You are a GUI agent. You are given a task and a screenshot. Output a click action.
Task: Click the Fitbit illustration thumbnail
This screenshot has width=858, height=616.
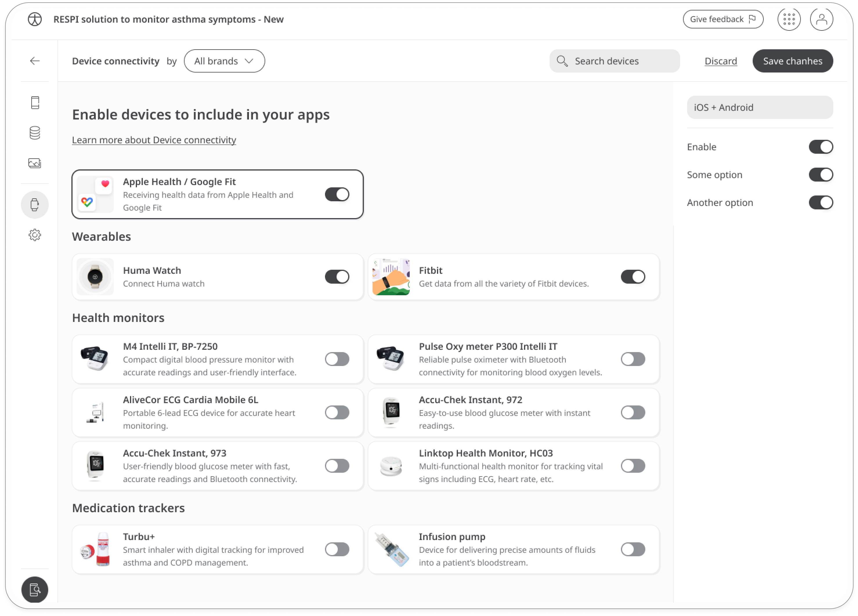391,276
